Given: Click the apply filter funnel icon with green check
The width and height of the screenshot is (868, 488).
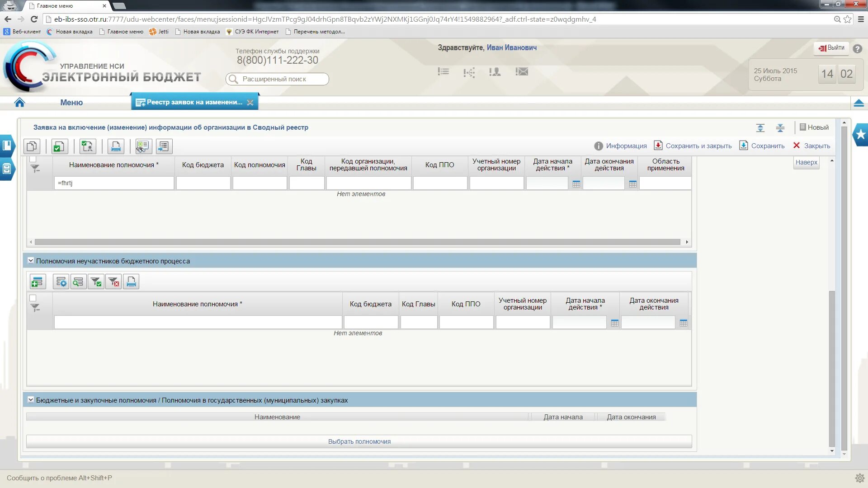Looking at the screenshot, I should (x=96, y=282).
